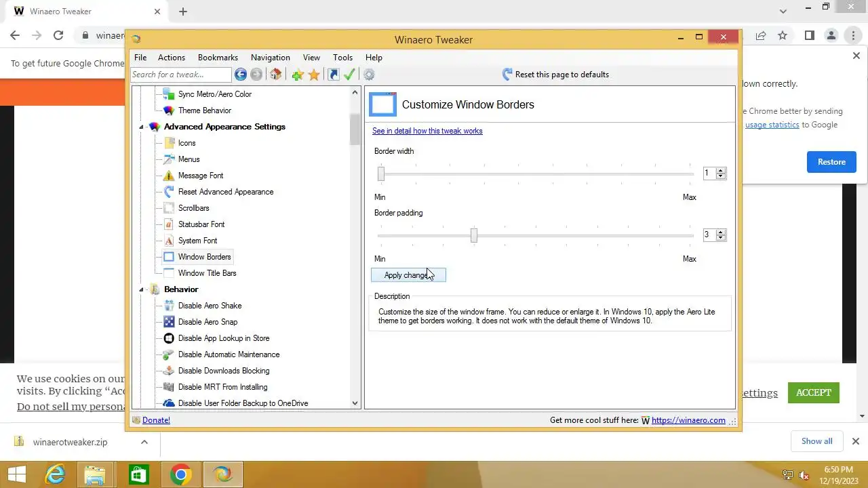Image resolution: width=868 pixels, height=488 pixels.
Task: Click the Border padding slider thumb
Action: (x=474, y=235)
